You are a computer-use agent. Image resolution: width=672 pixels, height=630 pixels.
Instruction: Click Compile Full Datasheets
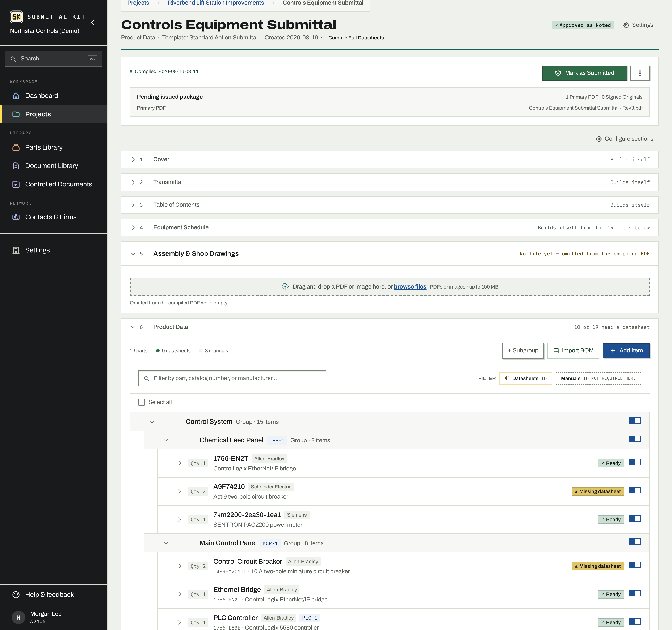click(356, 38)
